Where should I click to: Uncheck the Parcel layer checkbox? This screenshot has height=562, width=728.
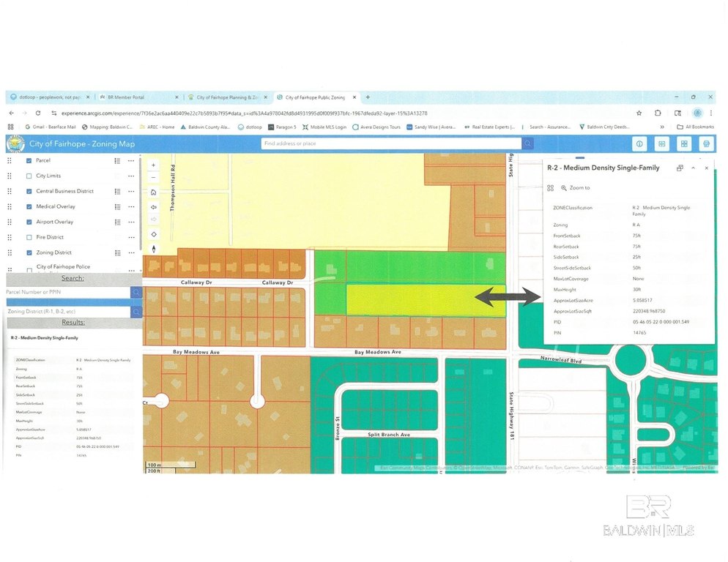pyautogui.click(x=29, y=160)
